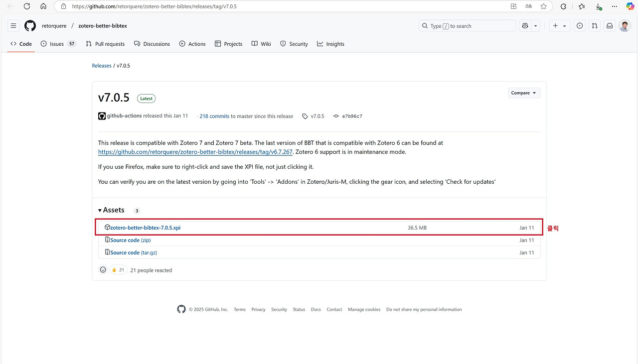Download Source code (tar.gz)

click(x=134, y=252)
